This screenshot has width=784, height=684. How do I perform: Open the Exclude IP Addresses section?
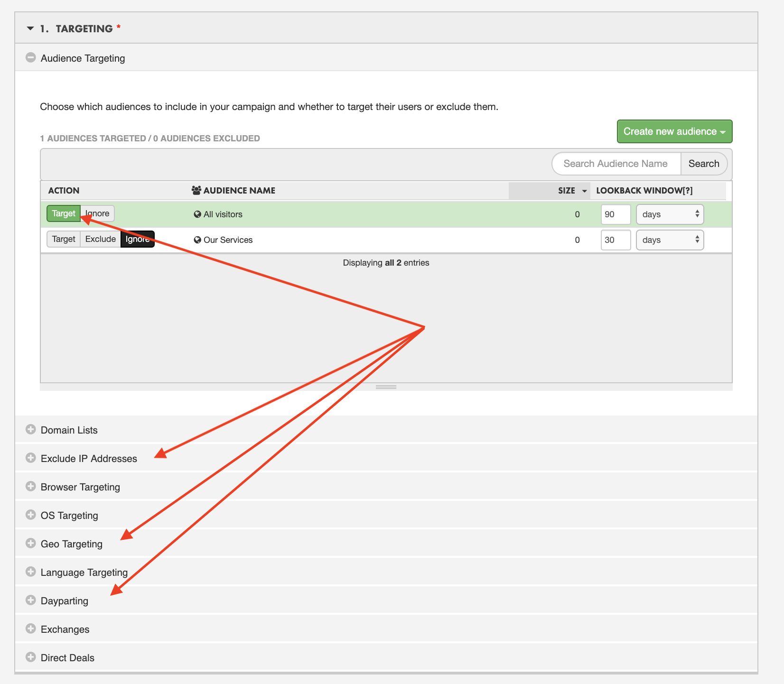386,458
